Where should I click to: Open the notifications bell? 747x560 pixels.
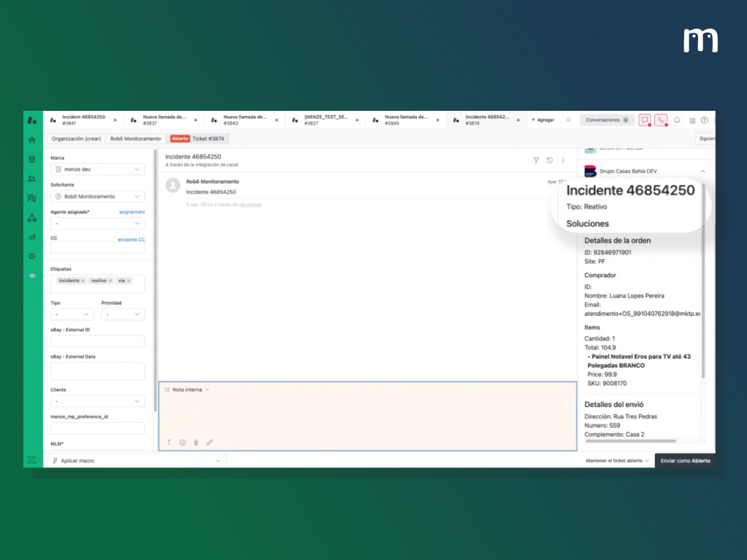[677, 120]
